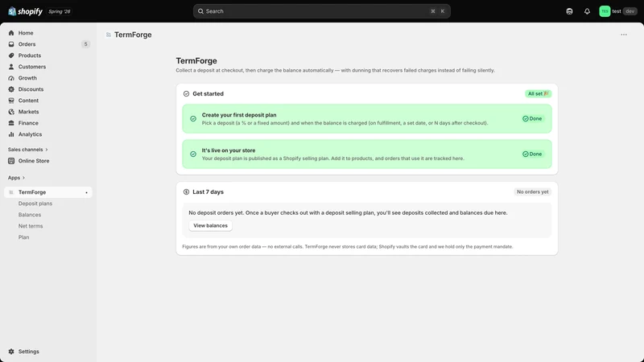Click the Create your first deposit plan heading

239,115
